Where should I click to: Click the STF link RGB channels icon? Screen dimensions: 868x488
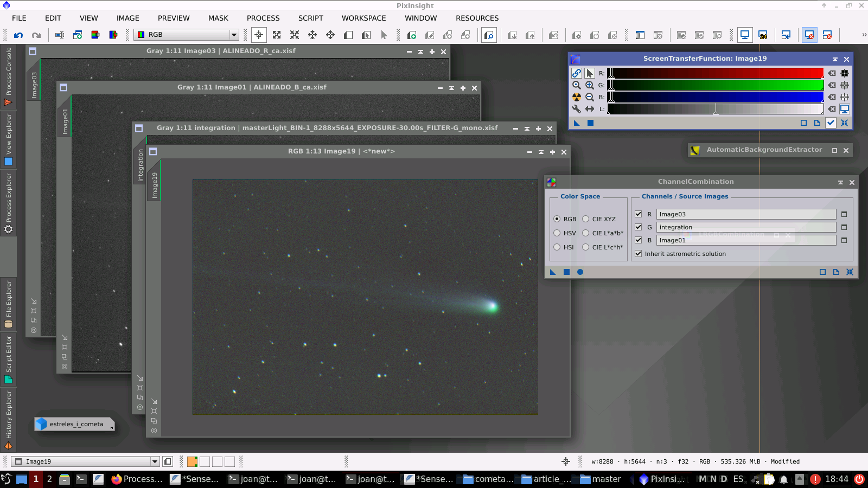pos(576,73)
